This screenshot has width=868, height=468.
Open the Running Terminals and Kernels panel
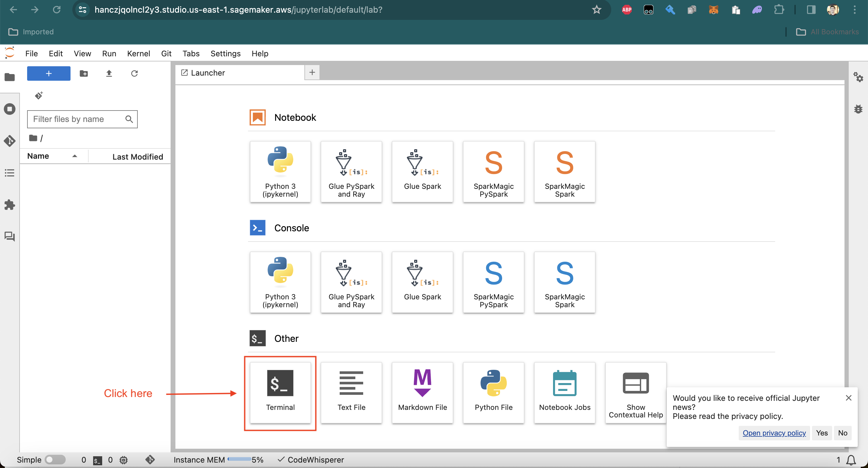point(9,109)
